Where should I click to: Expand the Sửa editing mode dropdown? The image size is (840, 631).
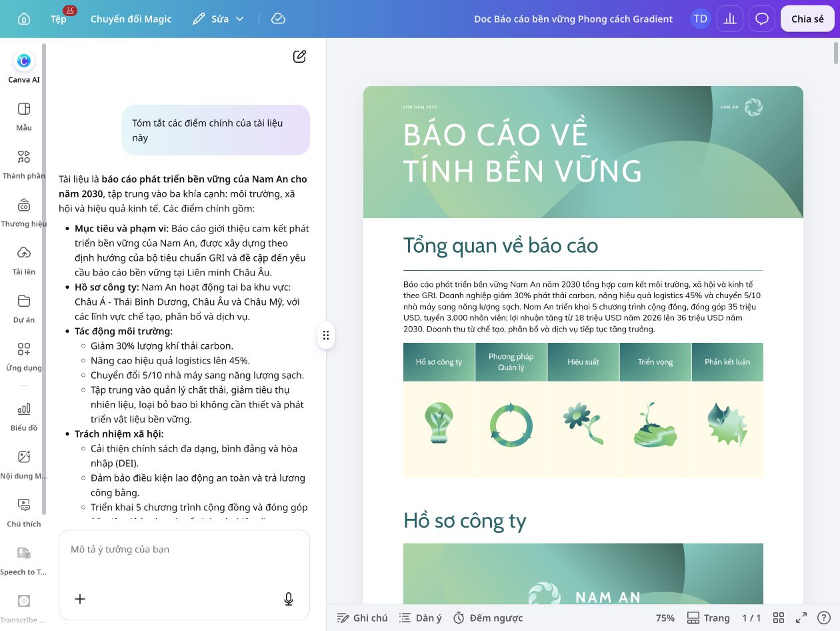tap(218, 19)
